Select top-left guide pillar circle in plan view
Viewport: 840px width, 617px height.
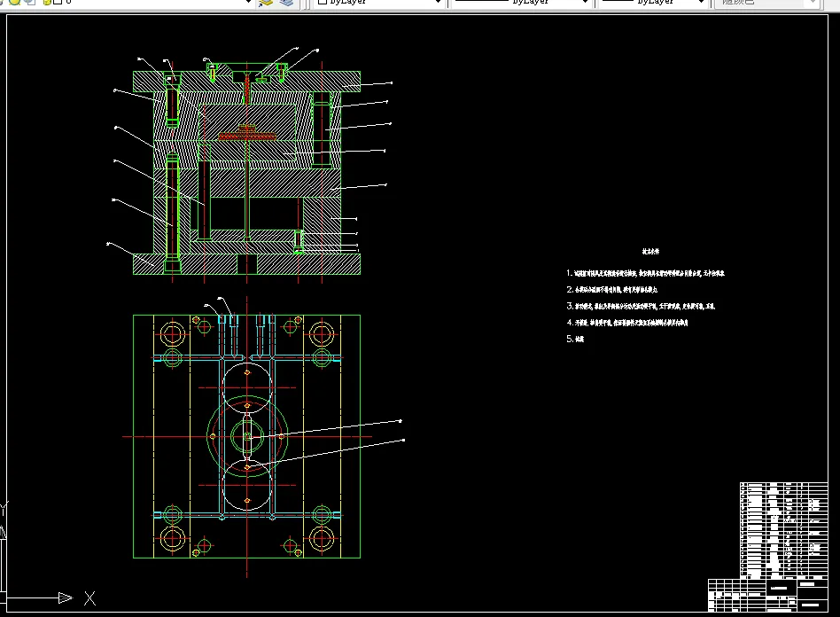click(x=173, y=334)
